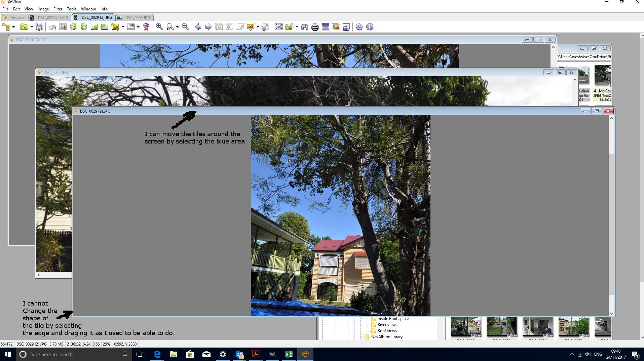Click the tree browser toolbar icon

[x=6, y=27]
